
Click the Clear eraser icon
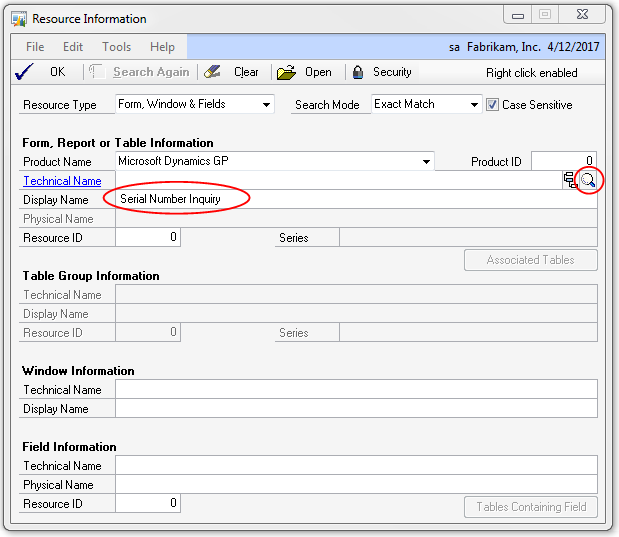point(212,72)
